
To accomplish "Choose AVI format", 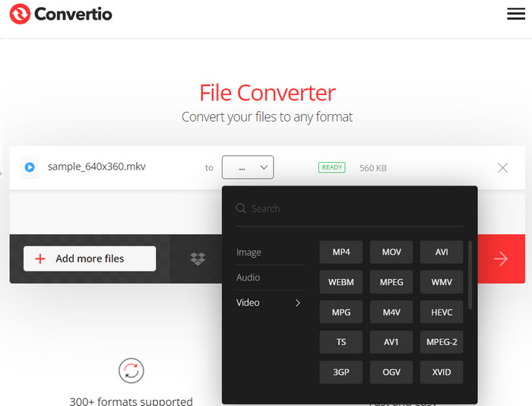I will (x=442, y=252).
